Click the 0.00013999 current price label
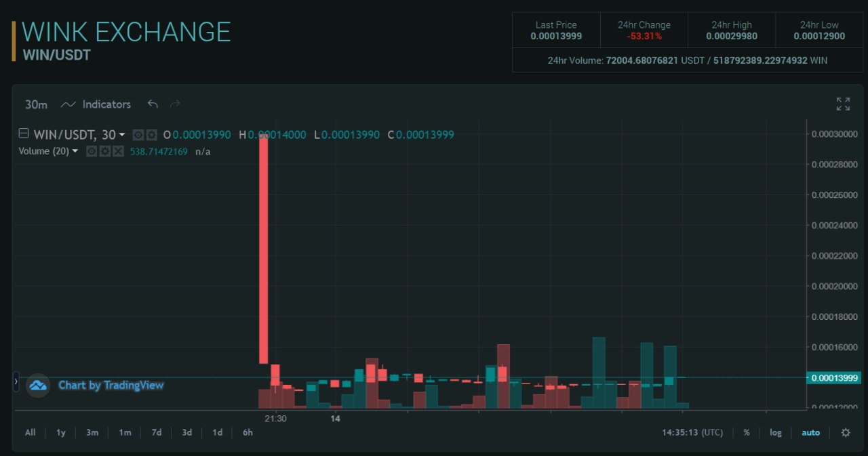 point(833,377)
